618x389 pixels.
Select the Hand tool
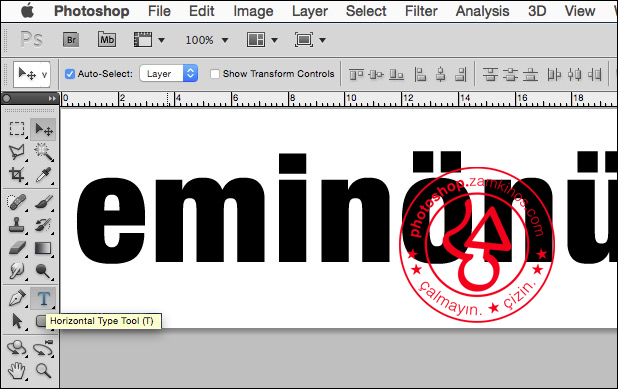[17, 371]
